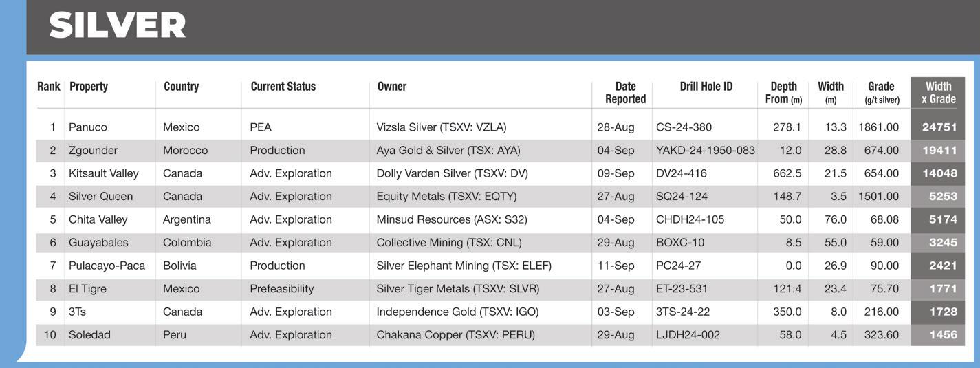
Task: Click the Guayabales property cell
Action: pyautogui.click(x=98, y=243)
